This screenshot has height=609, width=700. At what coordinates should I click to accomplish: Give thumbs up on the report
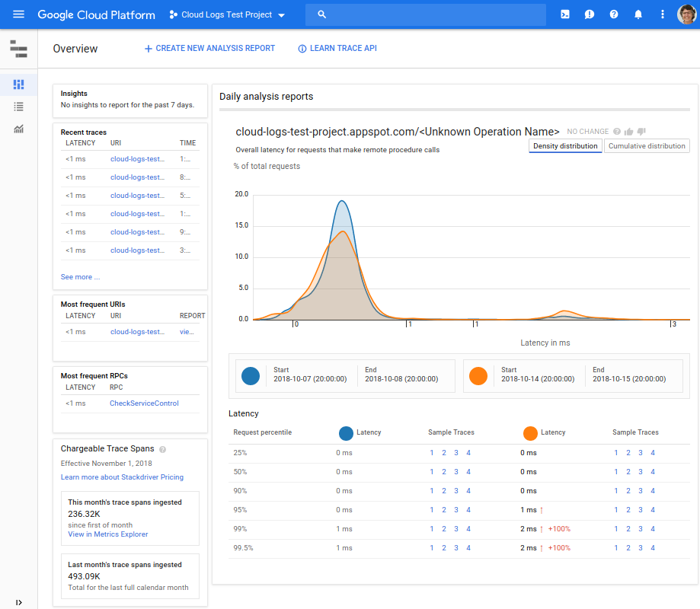point(629,132)
